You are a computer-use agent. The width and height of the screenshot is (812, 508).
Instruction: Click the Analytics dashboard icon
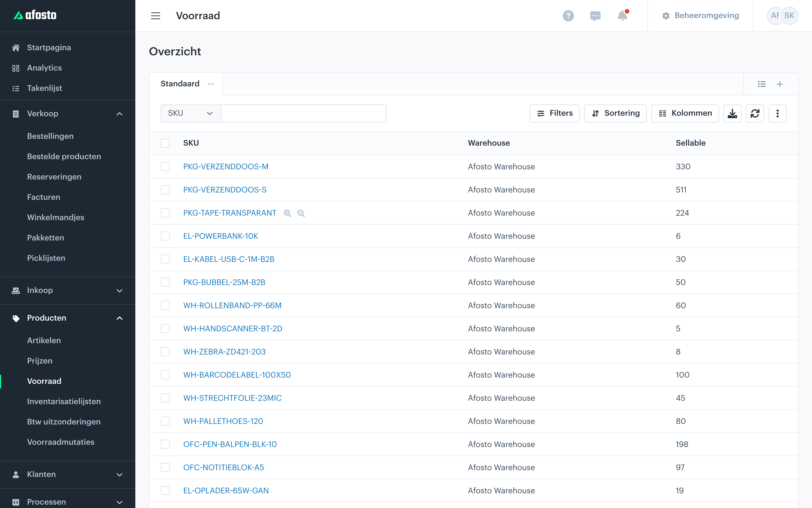(16, 68)
